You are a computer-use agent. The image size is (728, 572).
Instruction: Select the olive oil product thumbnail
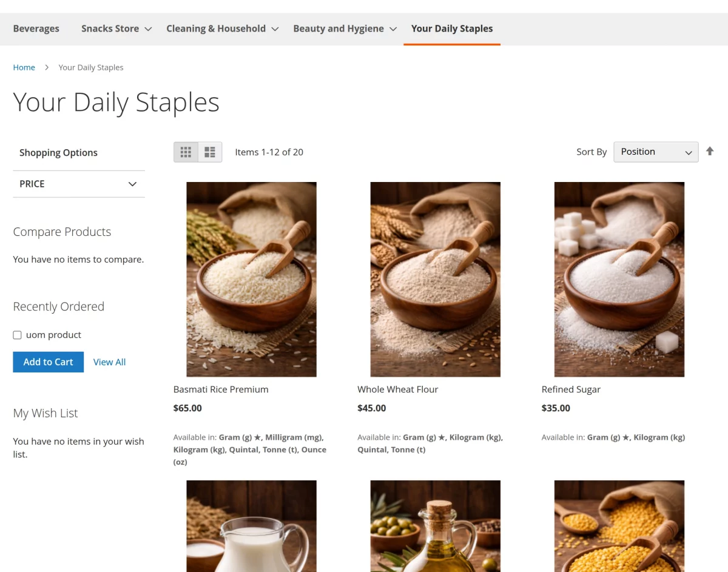[x=435, y=527]
